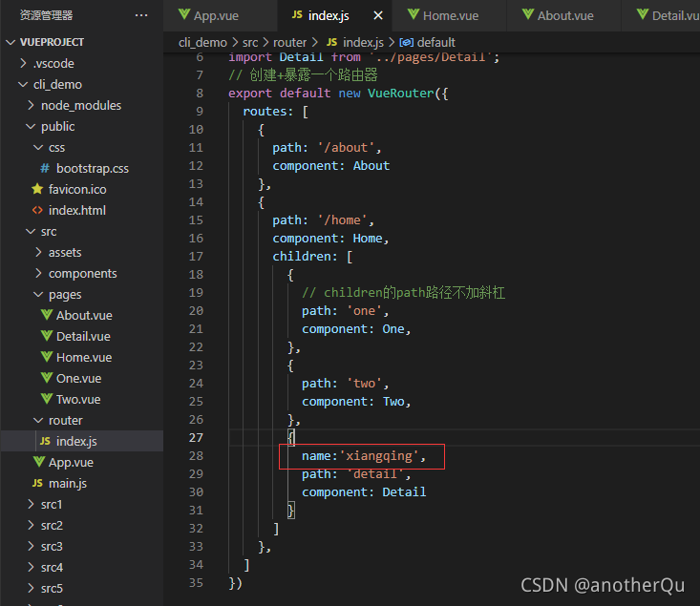The height and width of the screenshot is (606, 700).
Task: Click breadcrumb symbol icon before default
Action: [406, 42]
